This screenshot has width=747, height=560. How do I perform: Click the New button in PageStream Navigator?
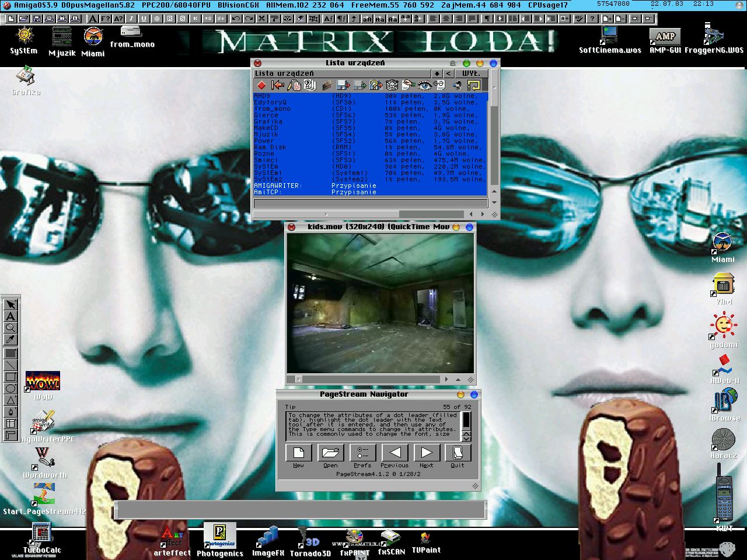pyautogui.click(x=298, y=453)
